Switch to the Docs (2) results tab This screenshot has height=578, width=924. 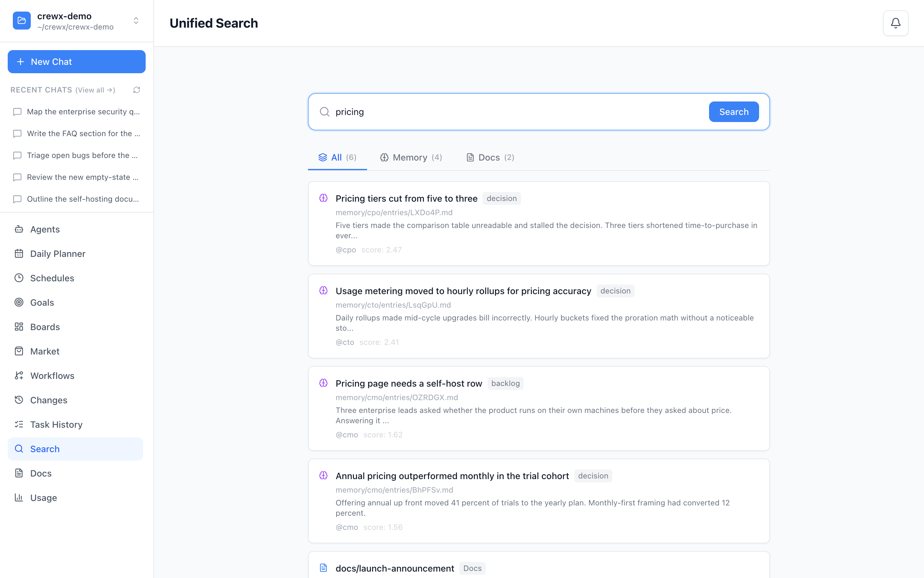(x=490, y=157)
